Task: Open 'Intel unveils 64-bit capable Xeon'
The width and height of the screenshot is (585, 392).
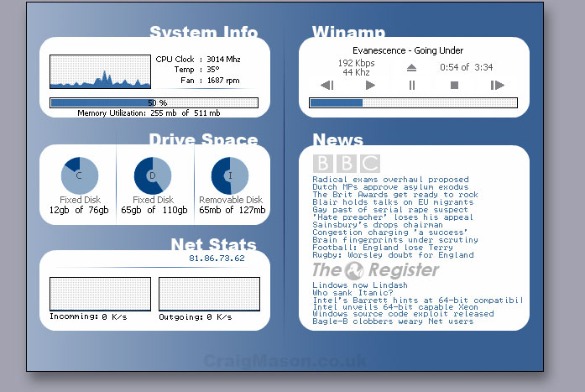Action: (395, 307)
